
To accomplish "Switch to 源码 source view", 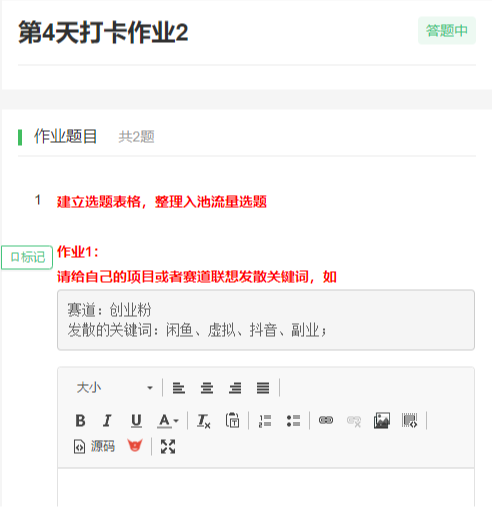I will pyautogui.click(x=94, y=447).
